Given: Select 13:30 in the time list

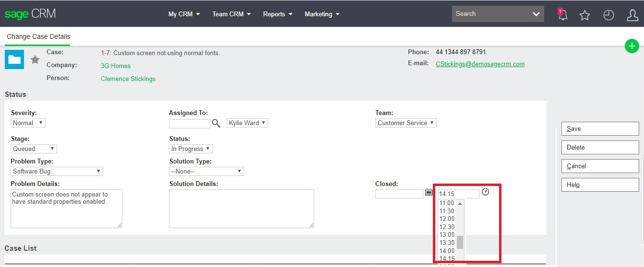Looking at the screenshot, I should [447, 243].
